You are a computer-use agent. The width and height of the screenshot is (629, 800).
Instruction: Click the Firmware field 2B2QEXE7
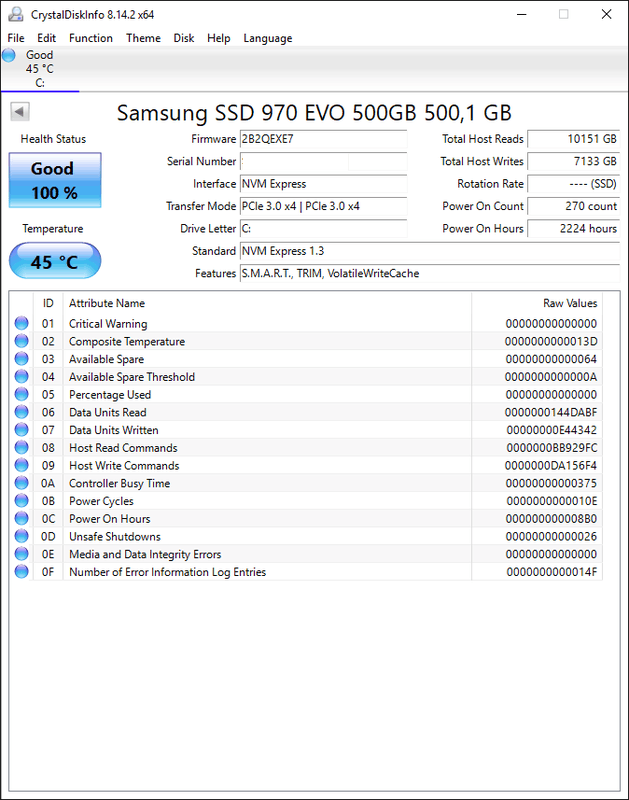[x=323, y=139]
